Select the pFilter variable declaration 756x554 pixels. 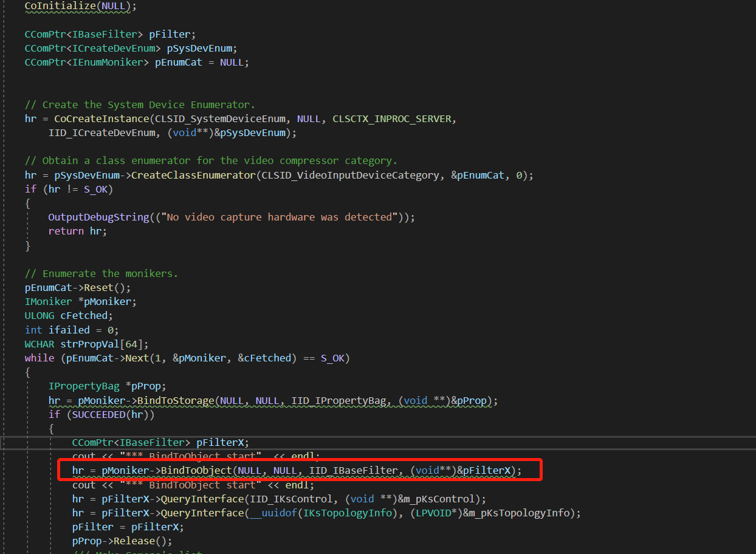[x=109, y=34]
